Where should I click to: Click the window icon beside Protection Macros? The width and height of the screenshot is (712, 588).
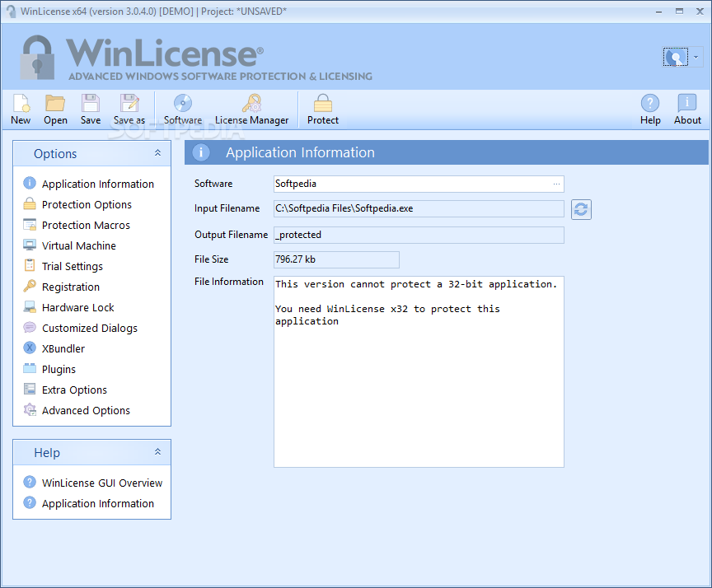[30, 224]
